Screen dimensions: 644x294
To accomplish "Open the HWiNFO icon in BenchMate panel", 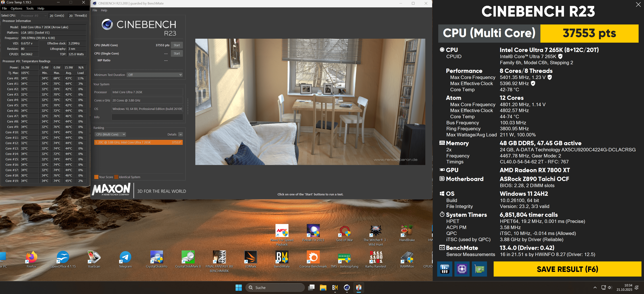I will point(445,269).
